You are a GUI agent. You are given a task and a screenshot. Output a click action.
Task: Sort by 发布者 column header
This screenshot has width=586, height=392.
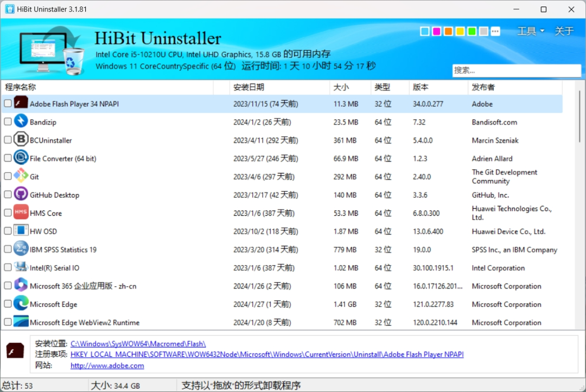[x=514, y=87]
